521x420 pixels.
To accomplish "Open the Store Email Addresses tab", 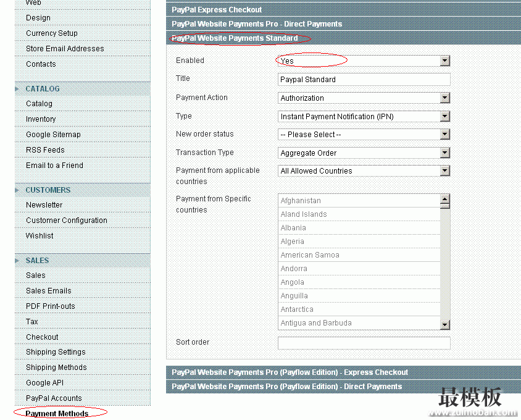I will click(x=83, y=49).
